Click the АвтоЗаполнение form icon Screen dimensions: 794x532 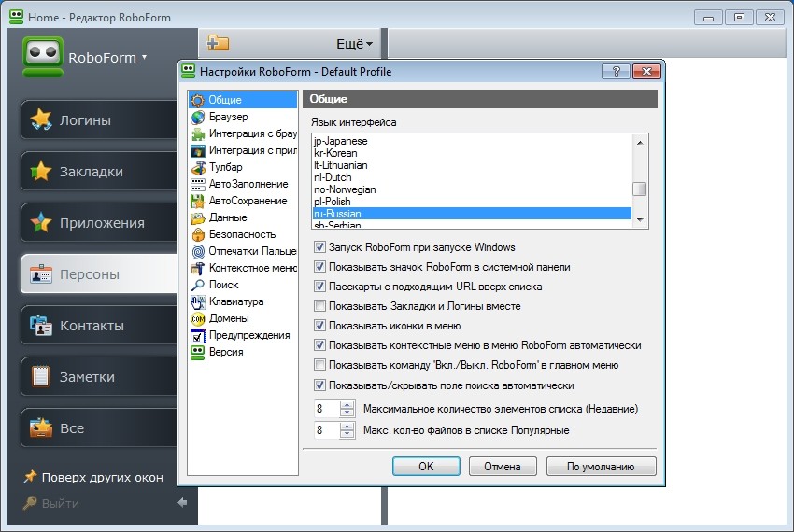[x=197, y=184]
